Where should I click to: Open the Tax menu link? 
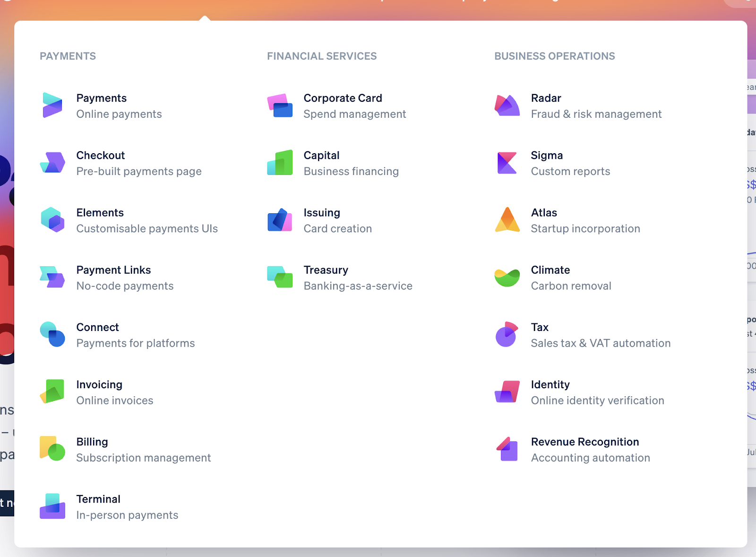[540, 327]
